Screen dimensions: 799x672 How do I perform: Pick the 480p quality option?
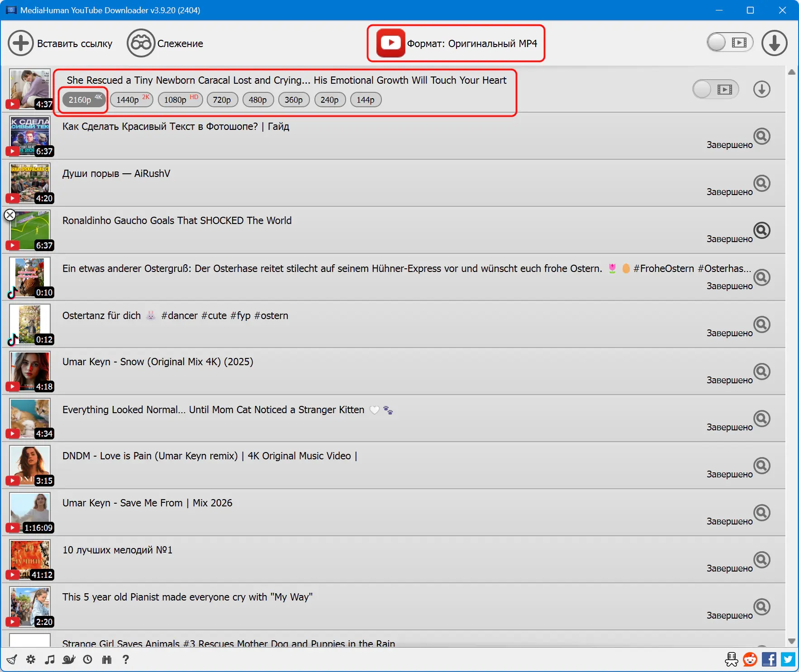pos(258,100)
